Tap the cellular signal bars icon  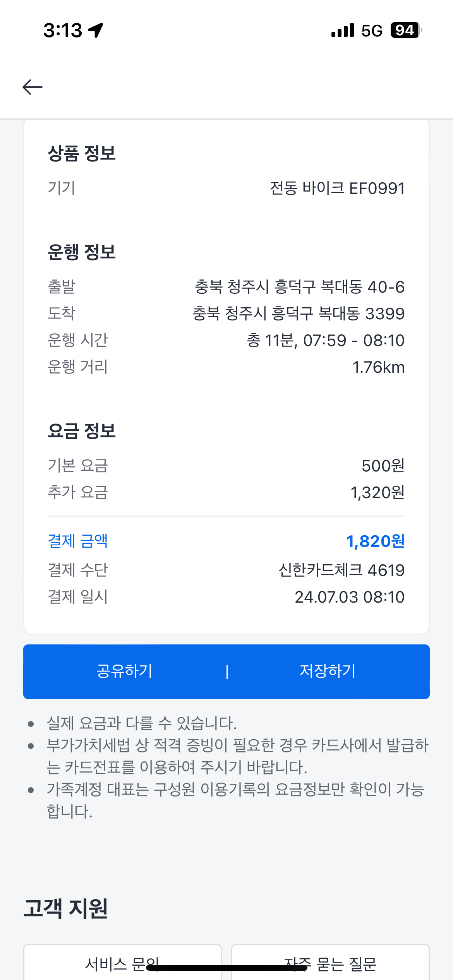tap(343, 30)
